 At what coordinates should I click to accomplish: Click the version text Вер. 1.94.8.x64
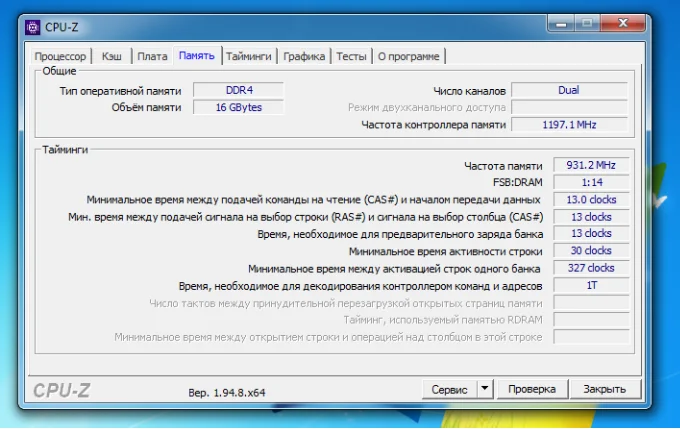coord(226,393)
